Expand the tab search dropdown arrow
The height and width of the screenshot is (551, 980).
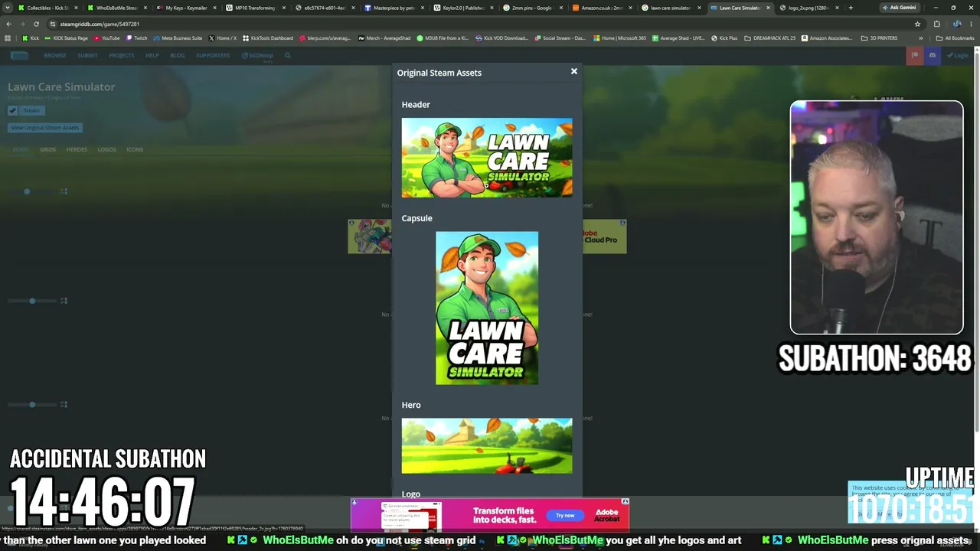point(8,8)
